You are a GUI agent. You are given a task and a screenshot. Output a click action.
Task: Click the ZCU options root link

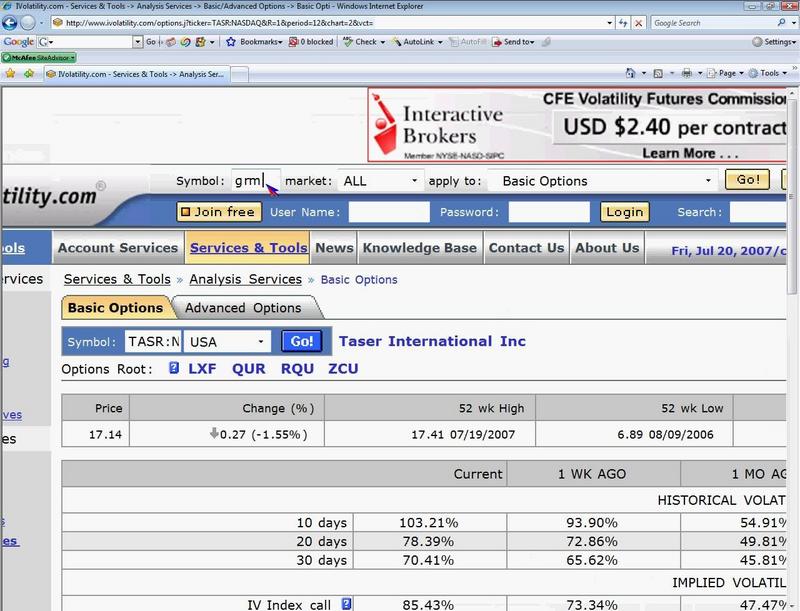tap(343, 368)
